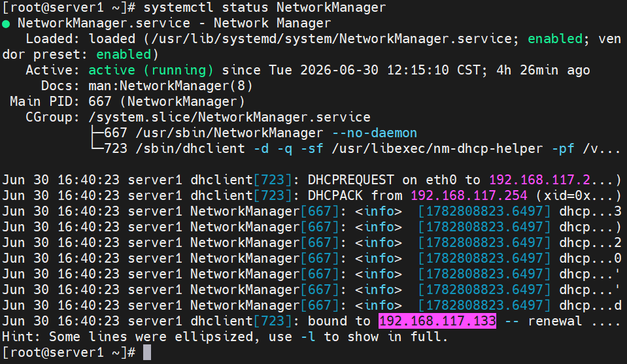Click the unit path /usr/lib/systemd/system/NetworkManager.service

(331, 39)
